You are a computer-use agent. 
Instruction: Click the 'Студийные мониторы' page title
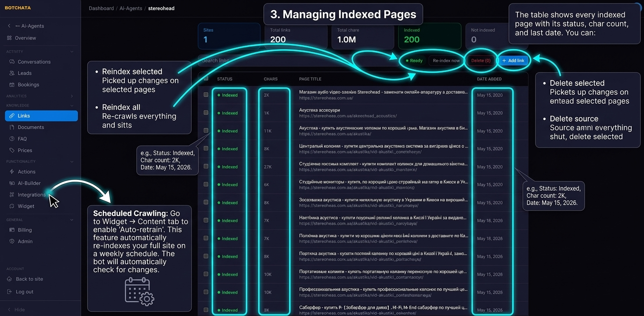383,182
